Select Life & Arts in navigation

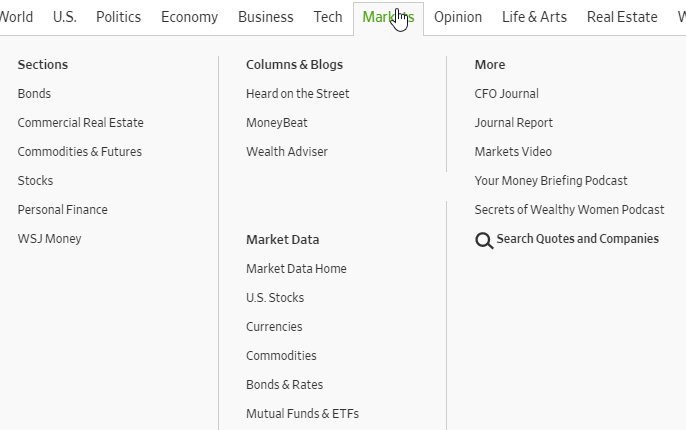[534, 17]
